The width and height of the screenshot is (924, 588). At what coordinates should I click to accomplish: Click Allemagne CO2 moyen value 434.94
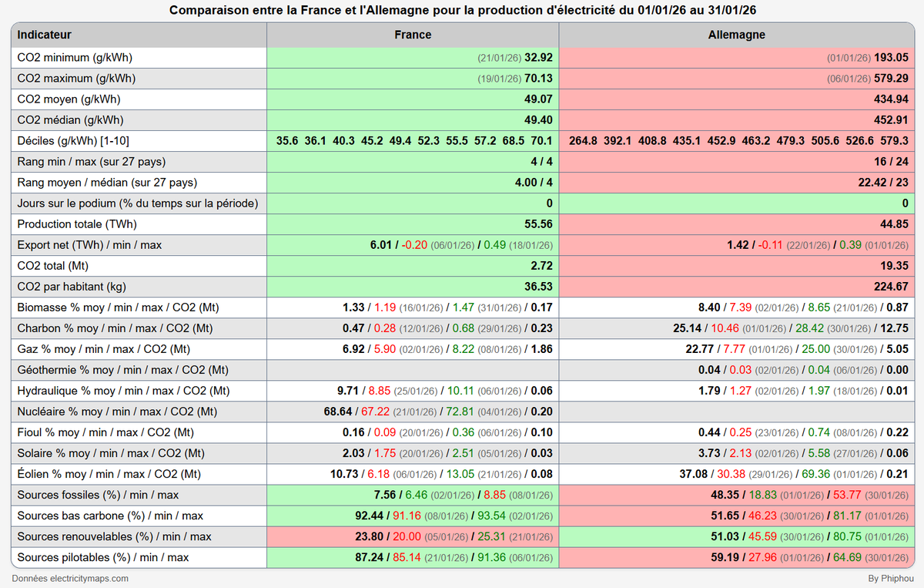coord(891,99)
